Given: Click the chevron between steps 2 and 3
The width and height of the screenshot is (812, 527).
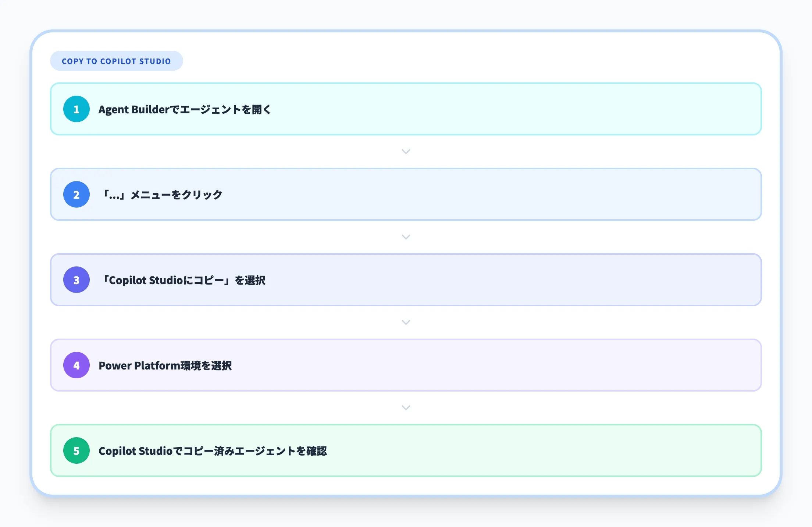Looking at the screenshot, I should [x=406, y=237].
